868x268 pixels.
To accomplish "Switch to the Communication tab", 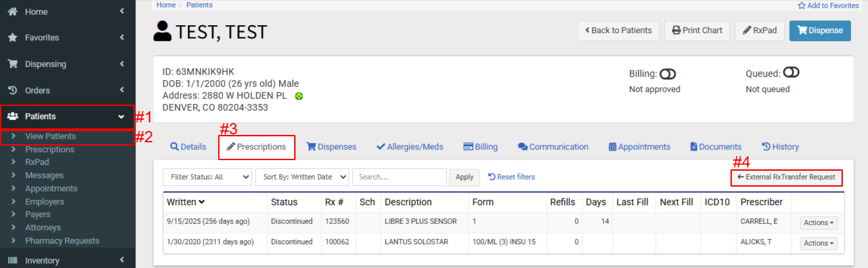I will point(553,147).
